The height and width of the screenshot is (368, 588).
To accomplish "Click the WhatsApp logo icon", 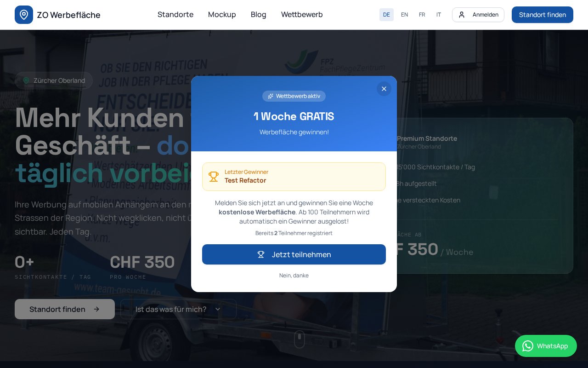I will point(528,346).
